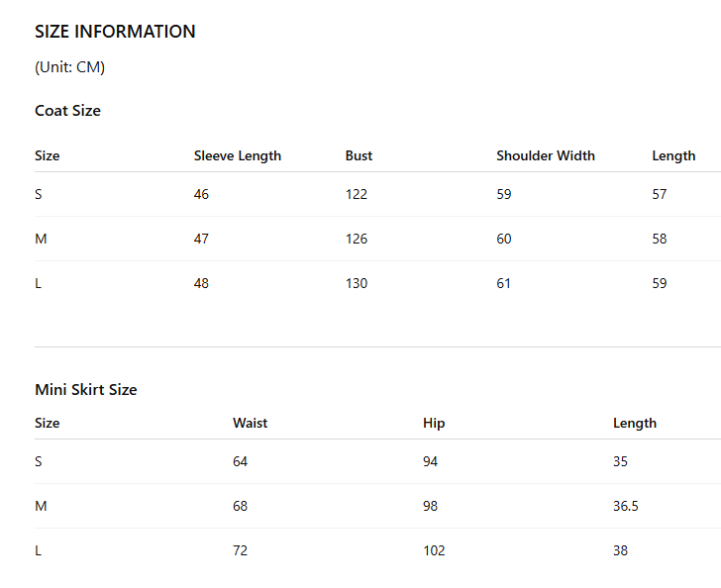Click size M row in coat table
Viewport: 721px width, 588px height.
377,239
